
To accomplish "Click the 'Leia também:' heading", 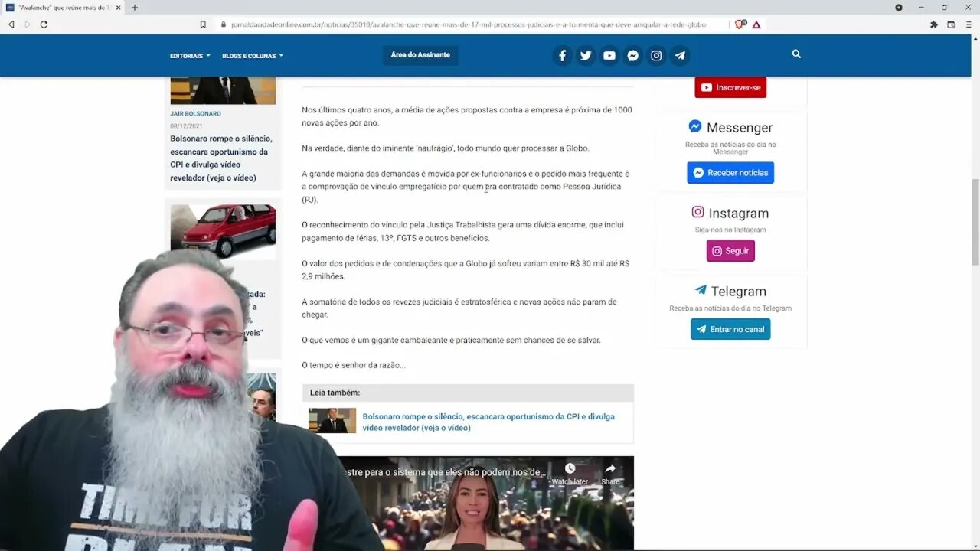I will click(335, 393).
